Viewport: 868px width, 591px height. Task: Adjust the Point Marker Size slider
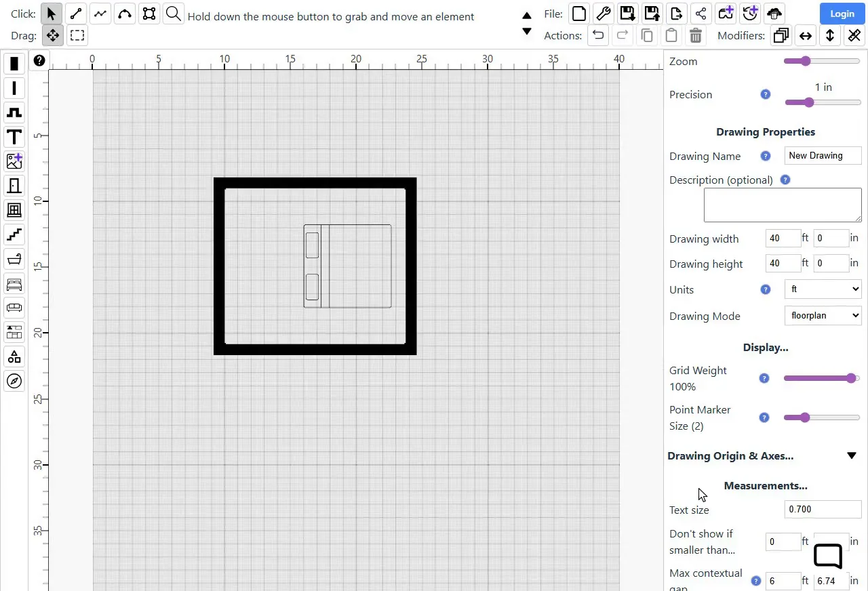click(822, 417)
